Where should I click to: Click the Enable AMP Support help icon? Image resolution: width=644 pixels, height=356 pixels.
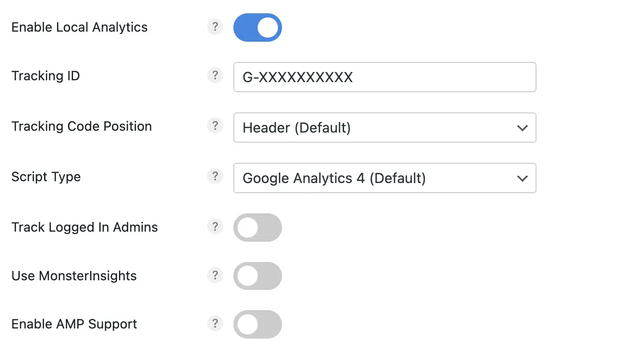(x=215, y=323)
